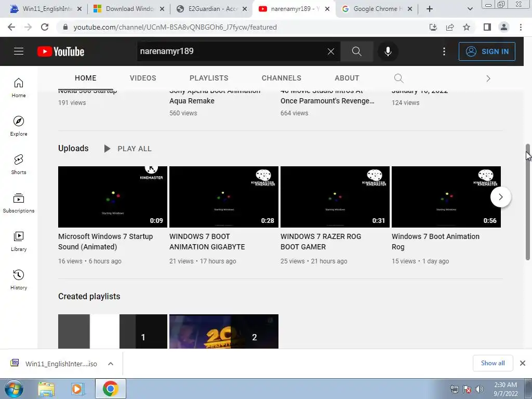Click the address bar URL

coord(175,27)
